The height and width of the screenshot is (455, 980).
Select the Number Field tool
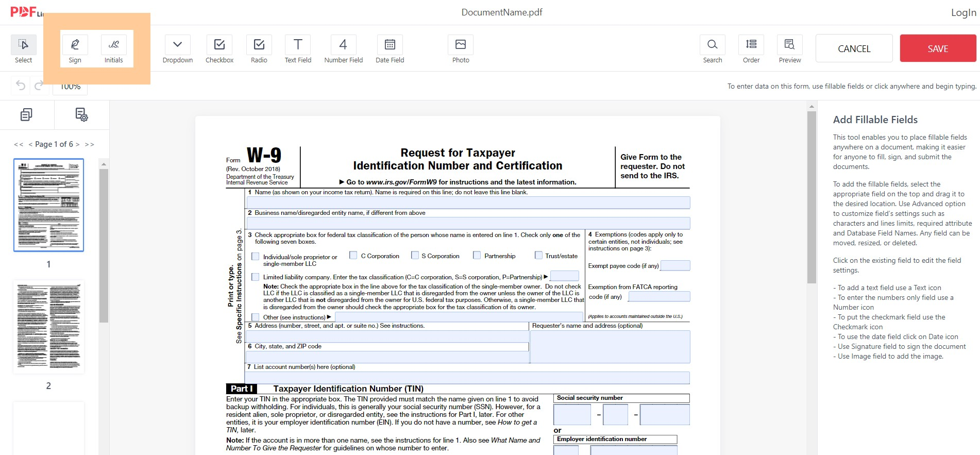[x=344, y=49]
